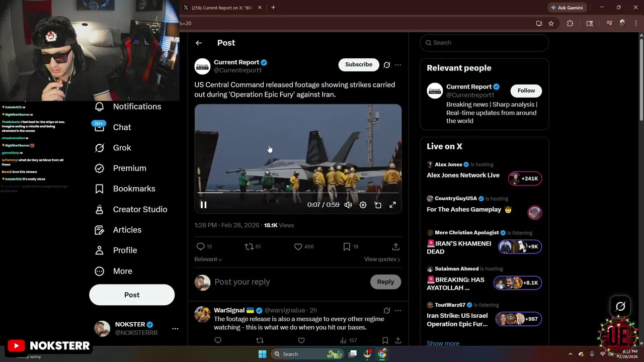
Task: Reply to WarSignal comment
Action: click(x=218, y=340)
